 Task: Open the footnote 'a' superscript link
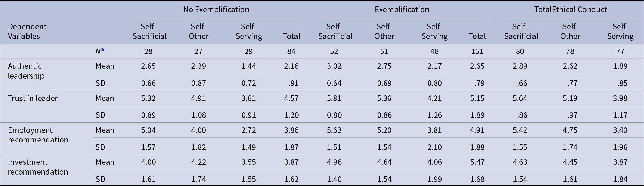(x=102, y=49)
